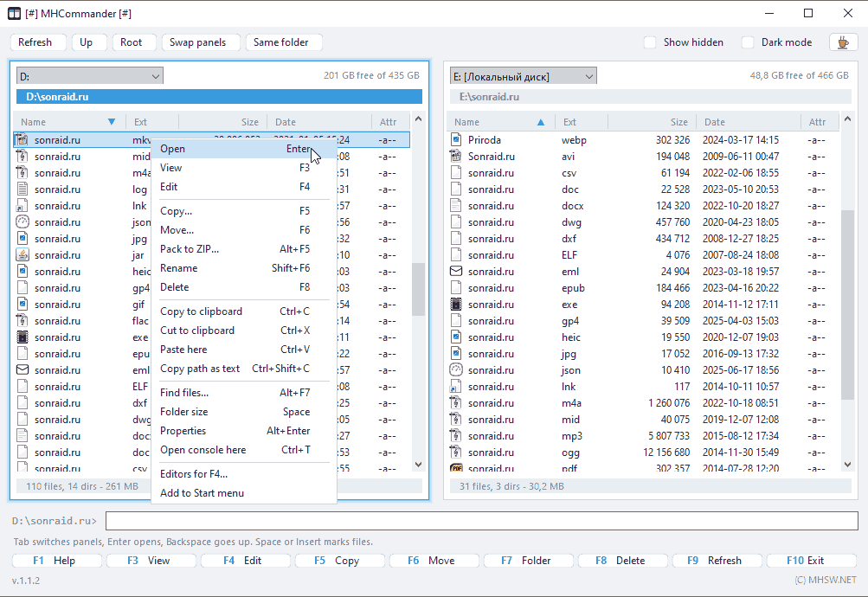Viewport: 868px width, 597px height.
Task: Click the Up button
Action: tap(89, 42)
